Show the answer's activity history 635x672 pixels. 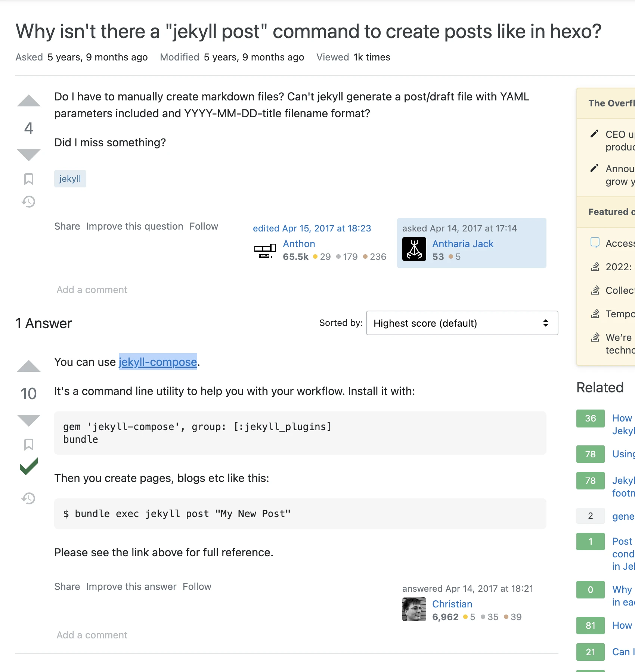click(29, 498)
